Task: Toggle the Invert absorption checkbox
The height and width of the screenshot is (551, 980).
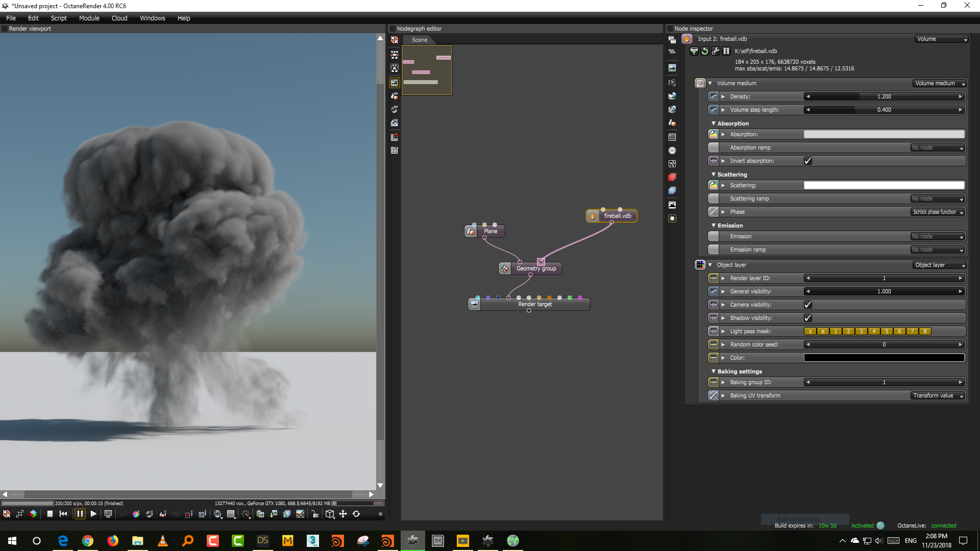Action: tap(808, 161)
